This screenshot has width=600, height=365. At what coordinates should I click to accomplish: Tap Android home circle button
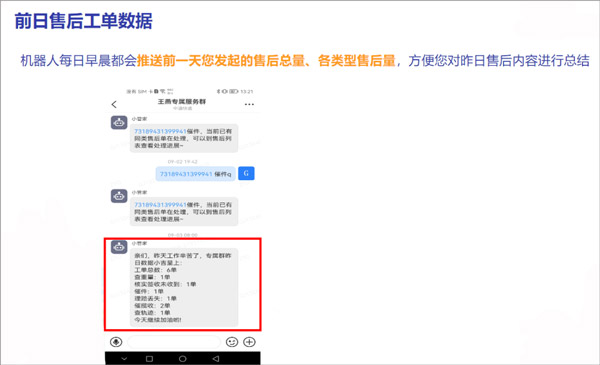[183, 358]
